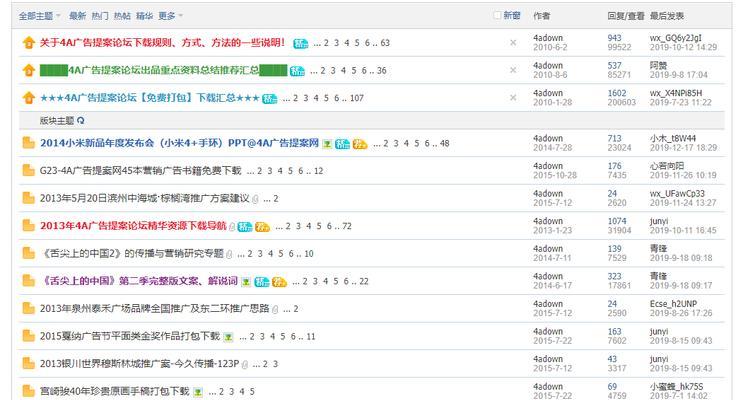Open last poster wx_GQ6y2JgI profile
Viewport: 743px width, 400px height.
click(676, 38)
